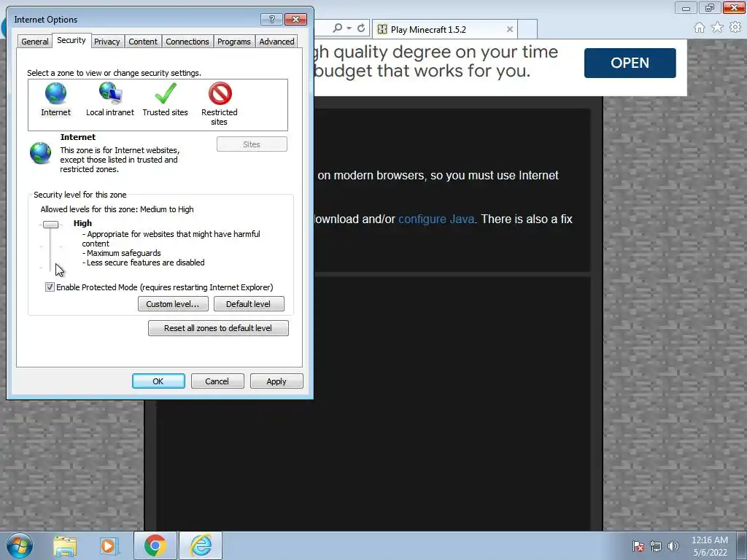Select the Internet zone globe icon
The width and height of the screenshot is (747, 560).
pos(55,93)
